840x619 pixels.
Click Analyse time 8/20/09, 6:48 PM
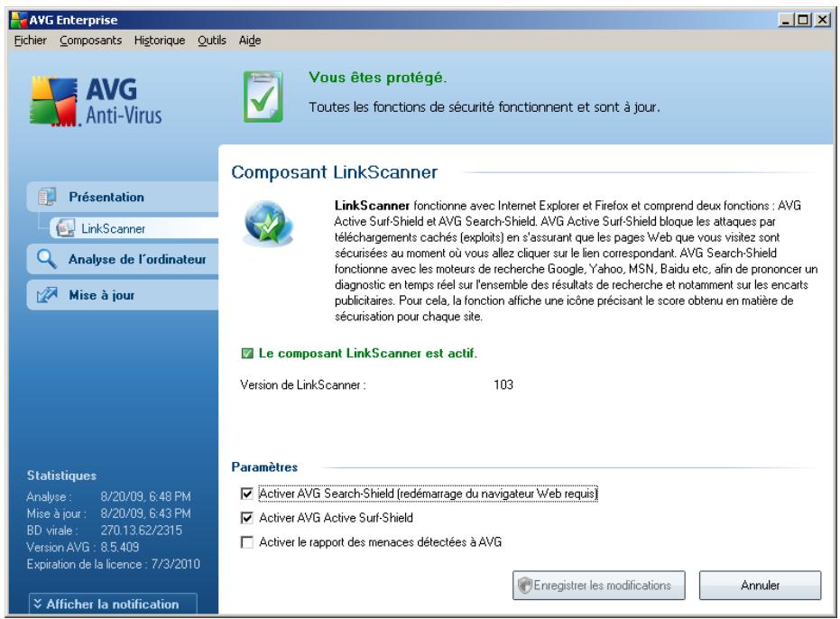click(x=145, y=496)
